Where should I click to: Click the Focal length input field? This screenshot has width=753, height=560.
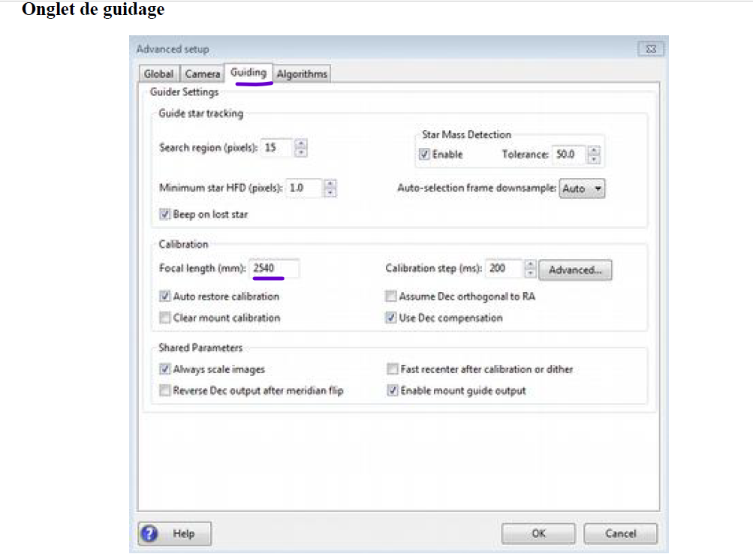(x=275, y=269)
